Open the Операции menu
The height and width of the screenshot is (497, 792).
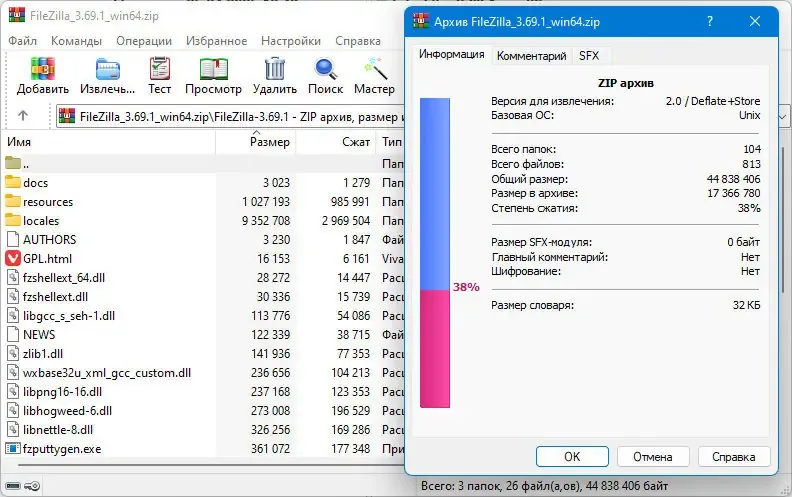(x=144, y=41)
